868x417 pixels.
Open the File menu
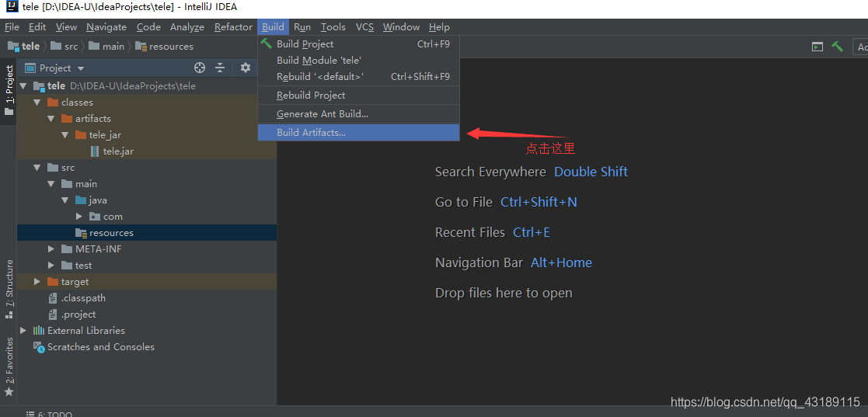point(12,26)
